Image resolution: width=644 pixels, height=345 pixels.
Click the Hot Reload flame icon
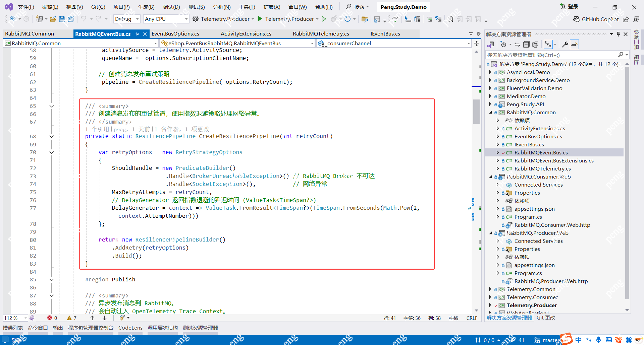pyautogui.click(x=334, y=19)
